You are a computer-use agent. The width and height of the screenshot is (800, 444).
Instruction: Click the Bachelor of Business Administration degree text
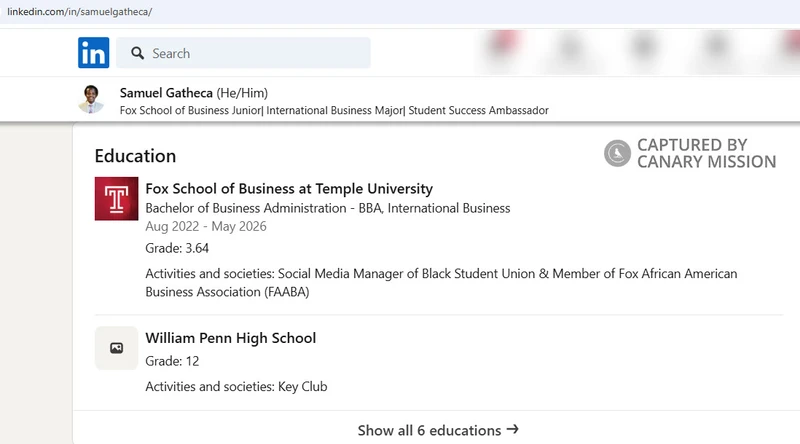tap(328, 208)
